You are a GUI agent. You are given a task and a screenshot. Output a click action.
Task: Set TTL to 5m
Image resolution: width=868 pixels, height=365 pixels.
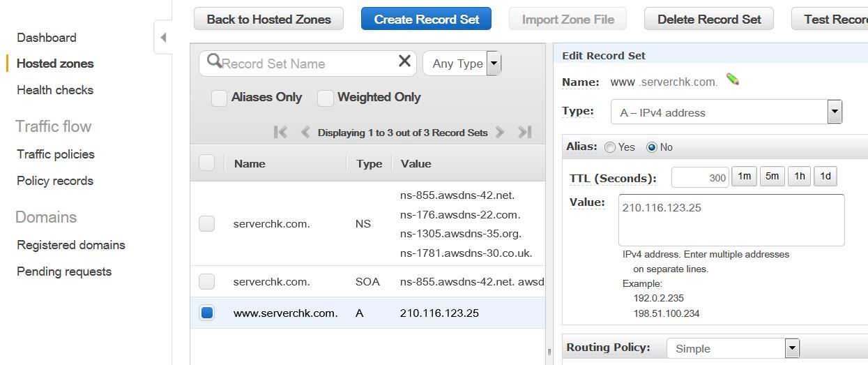(772, 177)
